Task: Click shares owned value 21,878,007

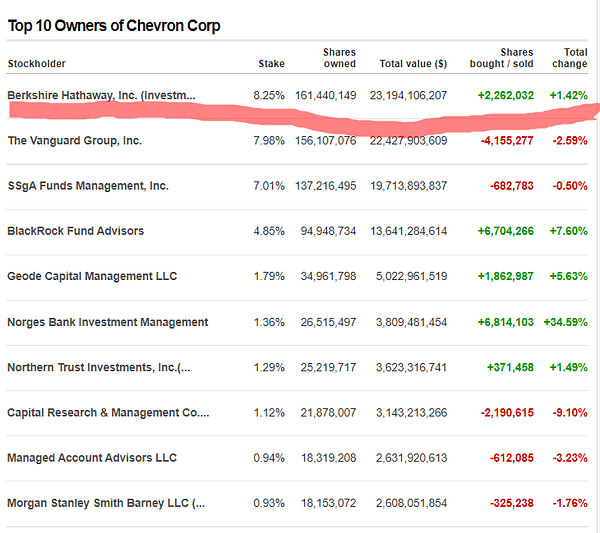Action: click(x=328, y=412)
